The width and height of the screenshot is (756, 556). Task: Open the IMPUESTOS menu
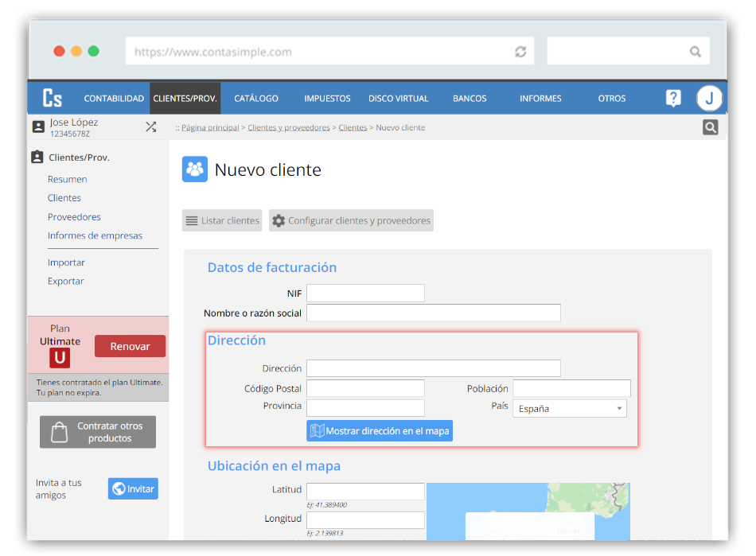[x=327, y=99]
